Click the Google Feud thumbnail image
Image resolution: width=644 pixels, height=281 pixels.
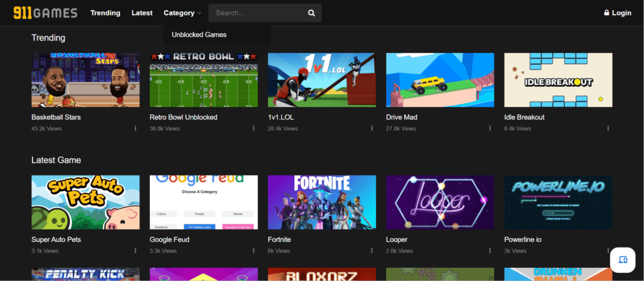pos(204,202)
